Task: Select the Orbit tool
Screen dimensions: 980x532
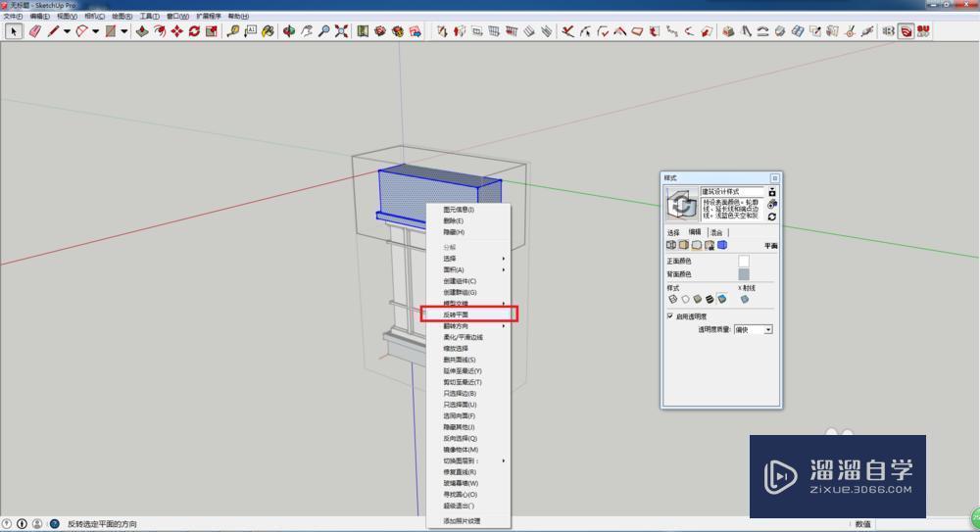Action: [x=289, y=30]
